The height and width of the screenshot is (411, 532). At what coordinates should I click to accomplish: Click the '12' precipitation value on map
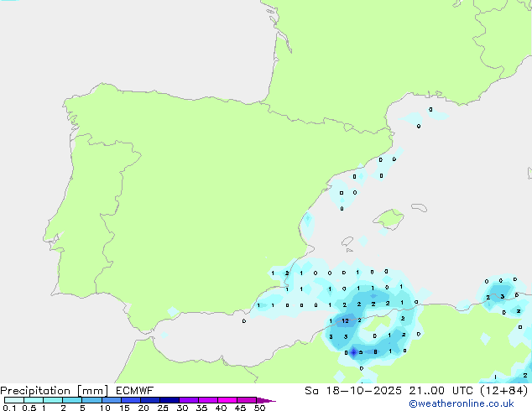(345, 320)
